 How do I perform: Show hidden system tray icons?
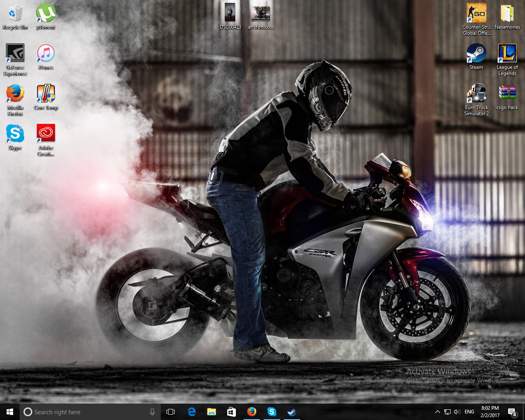click(x=437, y=412)
